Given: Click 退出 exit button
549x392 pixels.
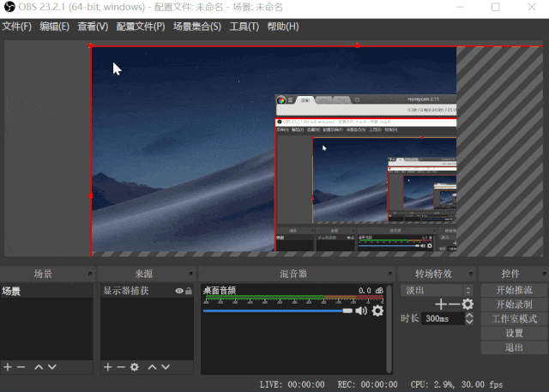Looking at the screenshot, I should click(514, 347).
